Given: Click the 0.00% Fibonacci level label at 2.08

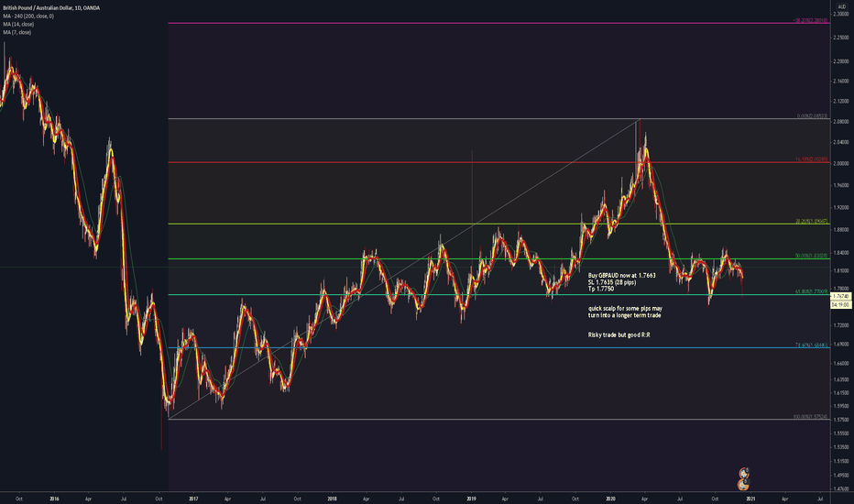Looking at the screenshot, I should [812, 116].
